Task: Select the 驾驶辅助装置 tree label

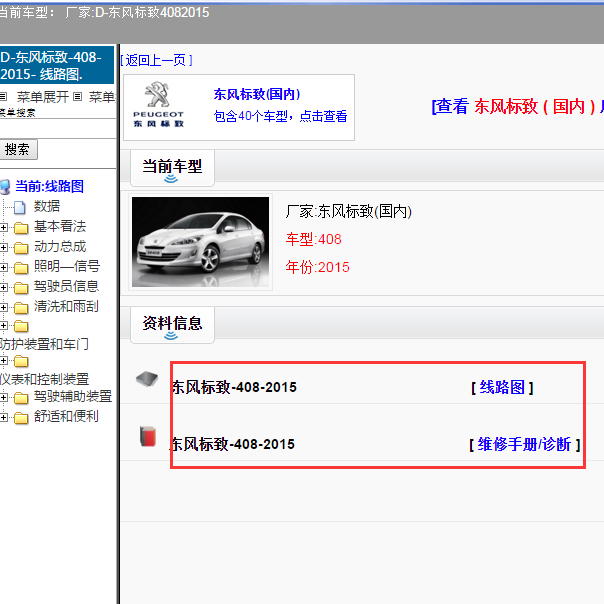Action: (x=73, y=396)
